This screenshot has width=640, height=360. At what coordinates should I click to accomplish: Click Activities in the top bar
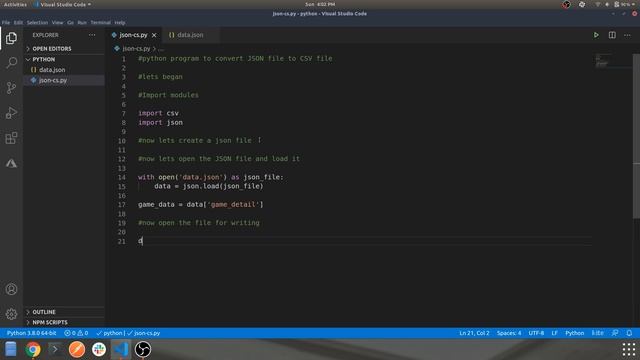click(15, 4)
